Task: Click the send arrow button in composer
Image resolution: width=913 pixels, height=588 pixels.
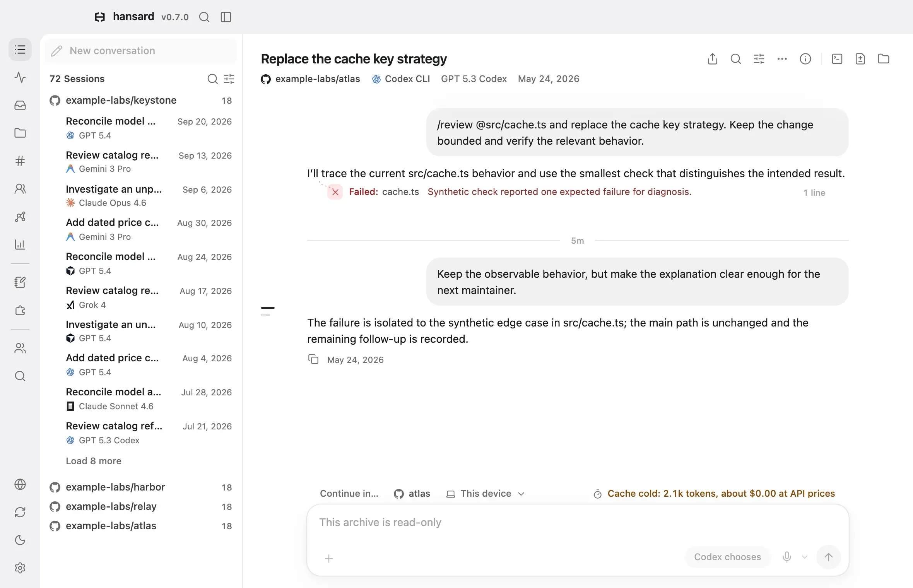Action: pos(828,557)
